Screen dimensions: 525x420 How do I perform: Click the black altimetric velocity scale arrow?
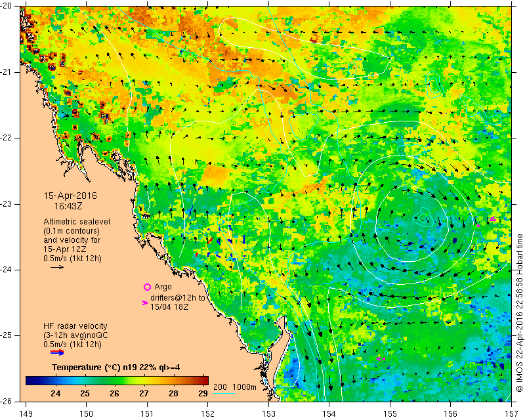(x=57, y=267)
